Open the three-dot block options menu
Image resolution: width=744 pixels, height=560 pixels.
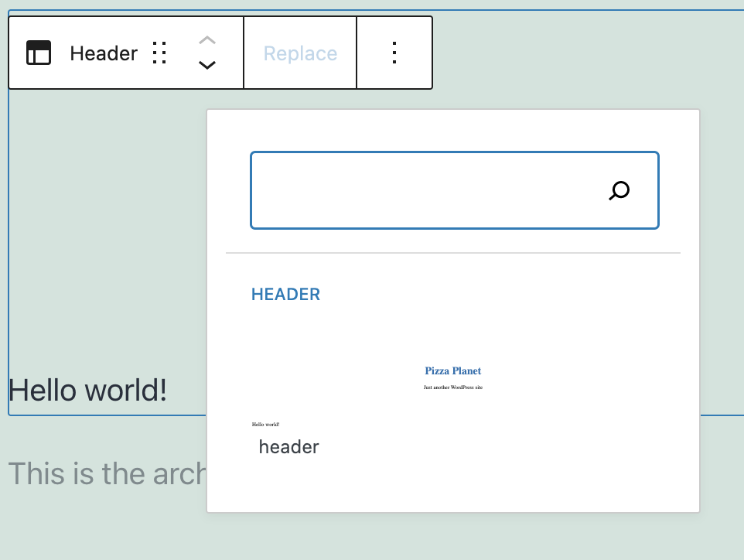tap(394, 53)
